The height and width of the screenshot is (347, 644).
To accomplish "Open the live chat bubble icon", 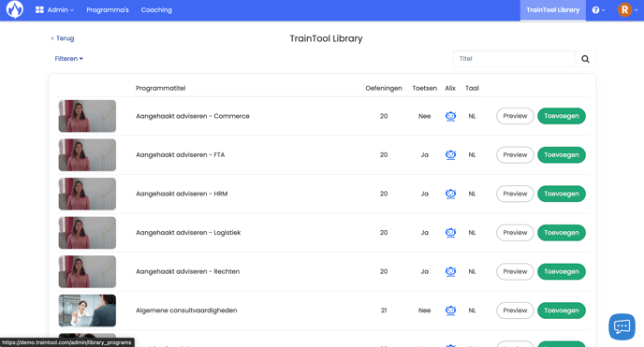I will tap(622, 327).
